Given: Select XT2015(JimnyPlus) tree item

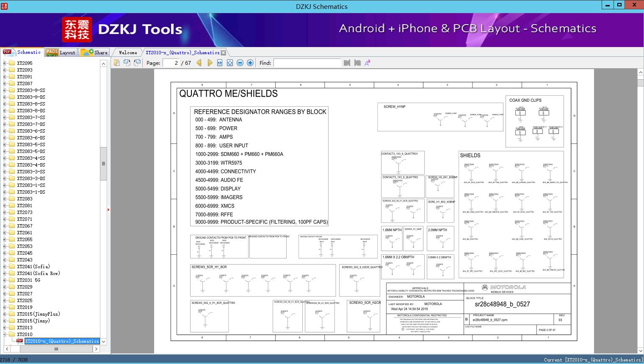Looking at the screenshot, I should pyautogui.click(x=39, y=314).
